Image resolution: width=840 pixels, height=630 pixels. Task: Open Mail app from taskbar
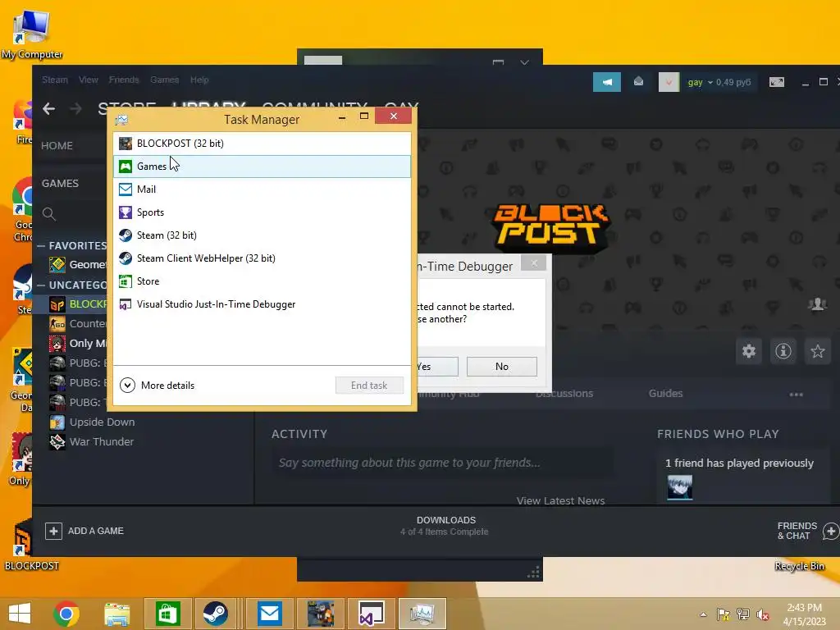(x=269, y=614)
